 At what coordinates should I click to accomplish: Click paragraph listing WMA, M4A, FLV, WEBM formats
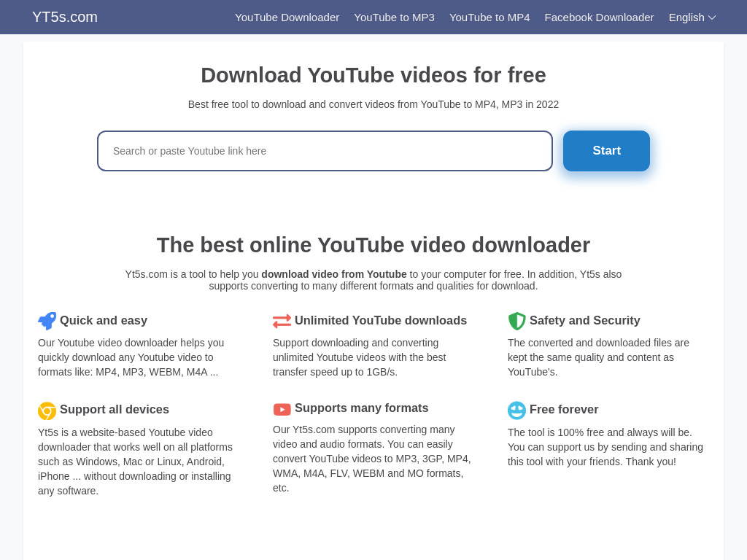[x=371, y=459]
